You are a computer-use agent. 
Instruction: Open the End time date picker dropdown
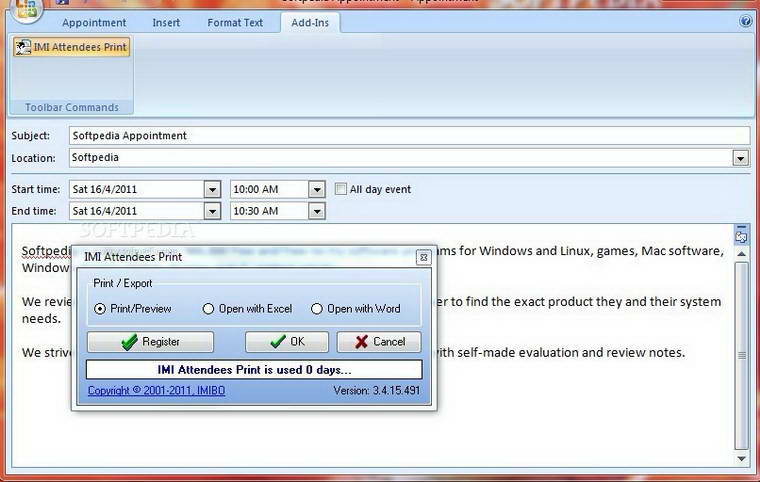click(212, 211)
